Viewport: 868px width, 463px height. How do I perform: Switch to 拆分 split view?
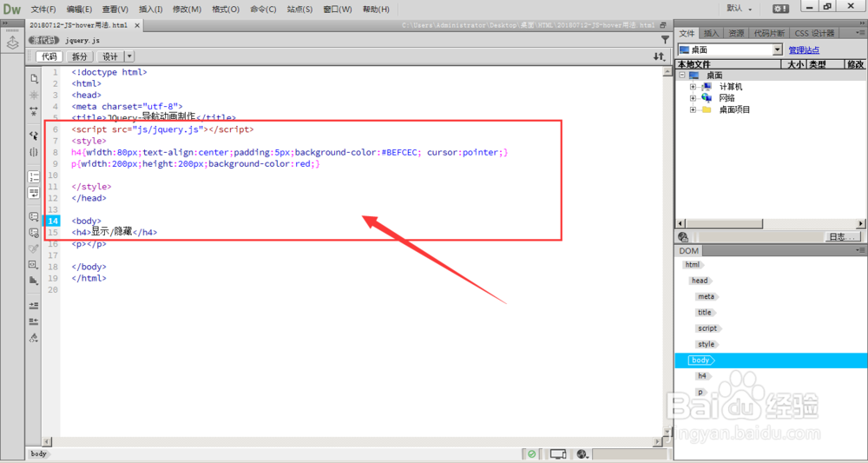tap(80, 56)
